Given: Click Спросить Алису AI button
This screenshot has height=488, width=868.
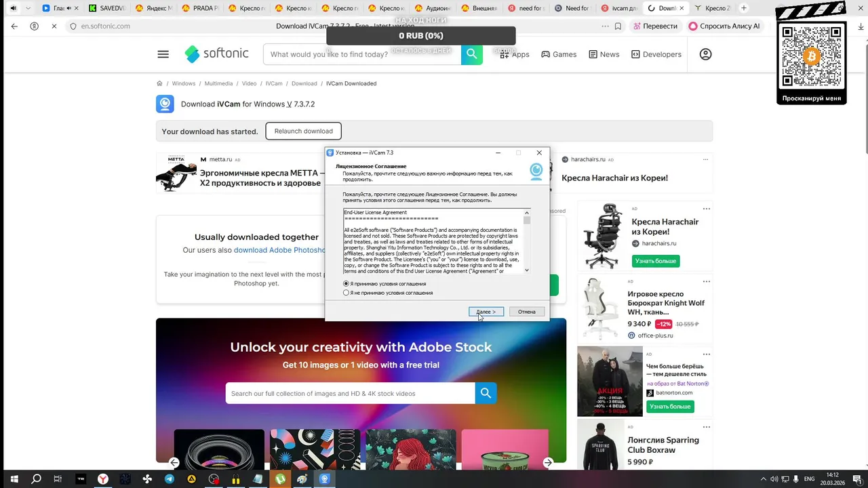Looking at the screenshot, I should click(x=724, y=26).
